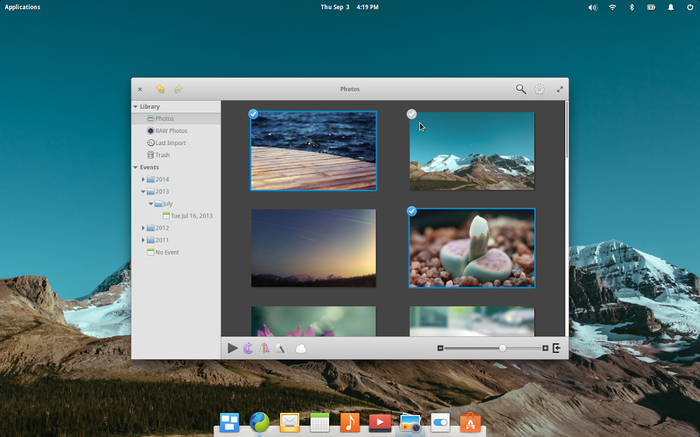Image resolution: width=700 pixels, height=437 pixels.
Task: Open the Applications menu in top panel
Action: click(x=23, y=7)
